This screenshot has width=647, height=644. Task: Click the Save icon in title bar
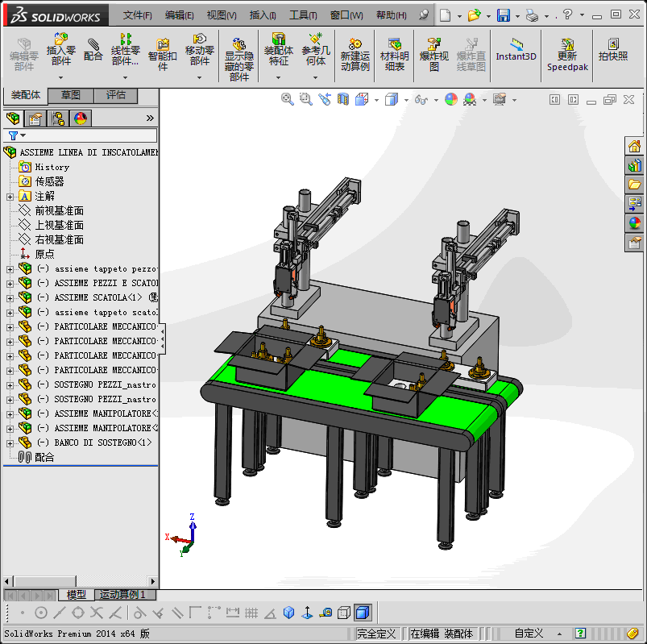click(503, 15)
